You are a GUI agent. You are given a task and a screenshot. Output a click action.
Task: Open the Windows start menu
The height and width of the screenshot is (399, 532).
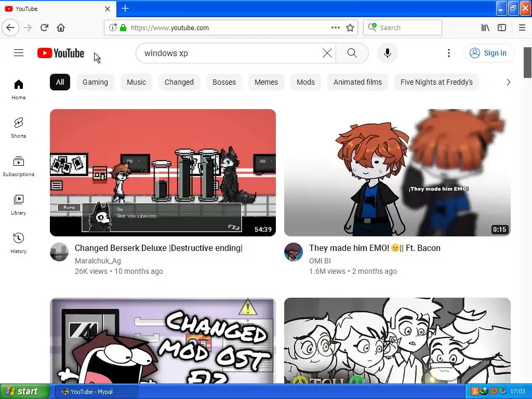[25, 392]
